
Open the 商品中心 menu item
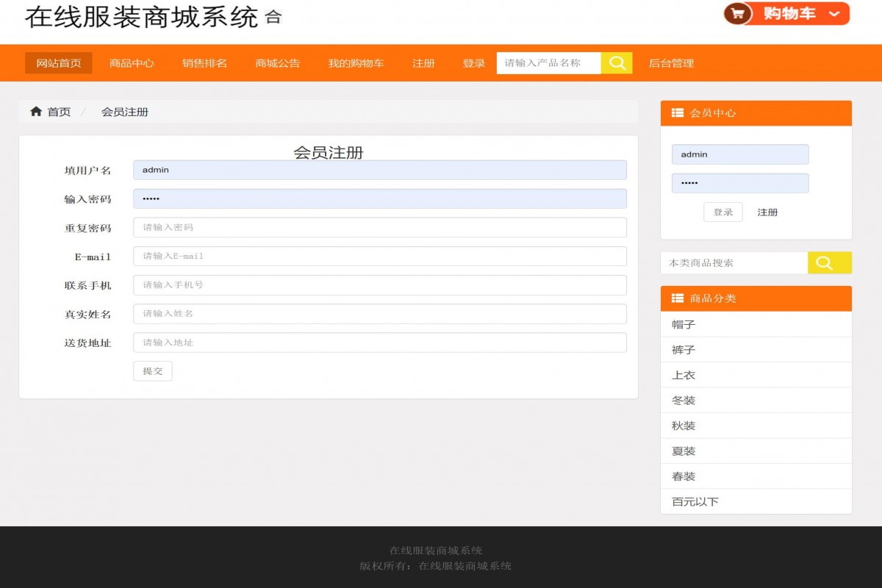point(132,62)
